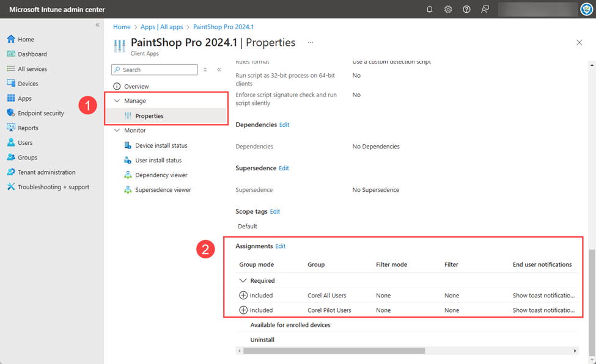
Task: Collapse the Manage section
Action: pyautogui.click(x=117, y=101)
